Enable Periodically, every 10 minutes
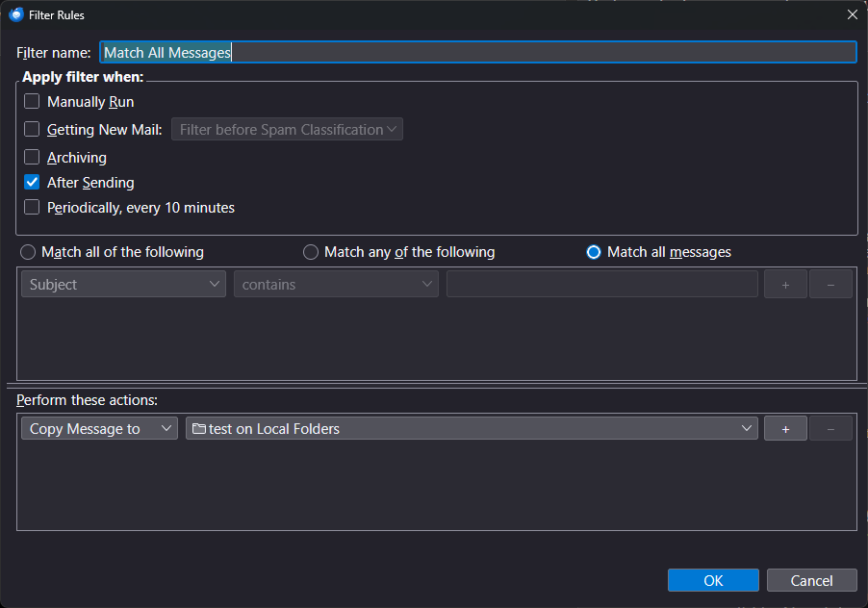 coord(32,208)
